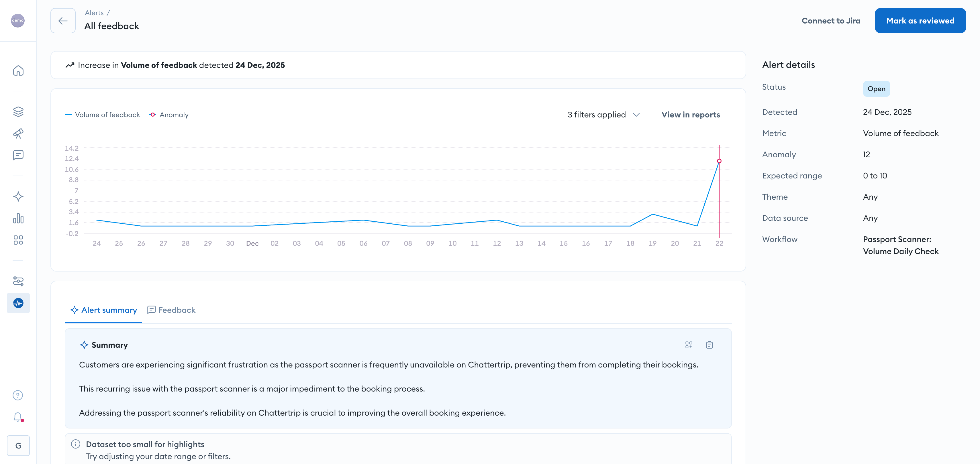Open the dashboards grid icon in sidebar

click(x=18, y=240)
